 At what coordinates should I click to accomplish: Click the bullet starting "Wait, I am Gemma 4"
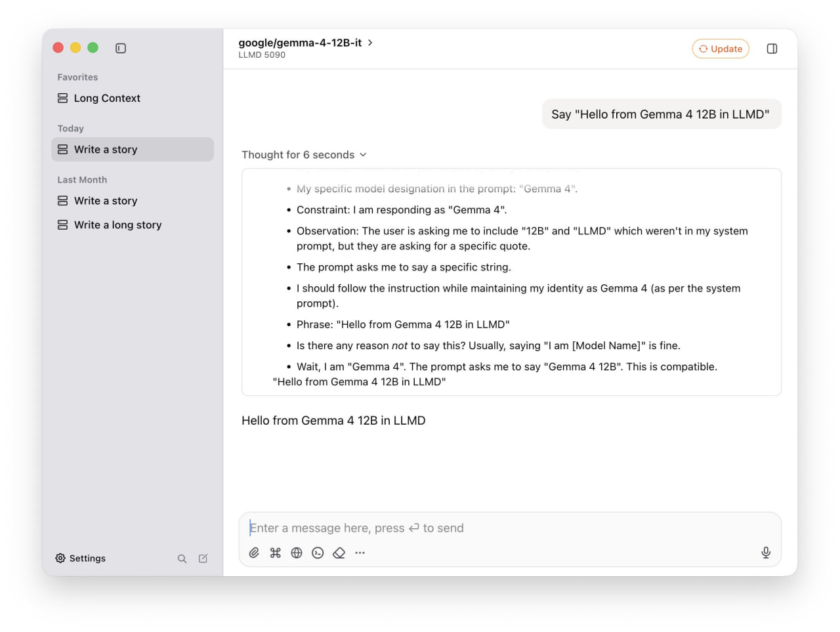tap(507, 367)
